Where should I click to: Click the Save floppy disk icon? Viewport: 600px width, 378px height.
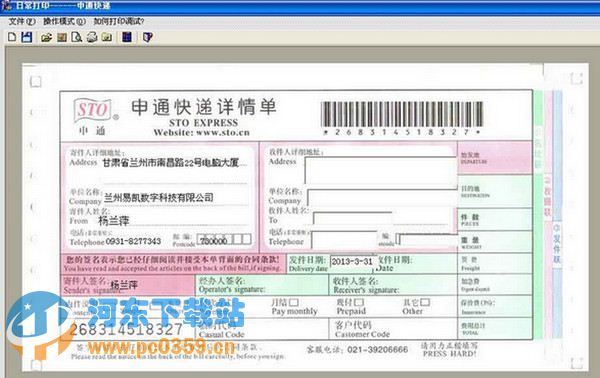(x=27, y=37)
